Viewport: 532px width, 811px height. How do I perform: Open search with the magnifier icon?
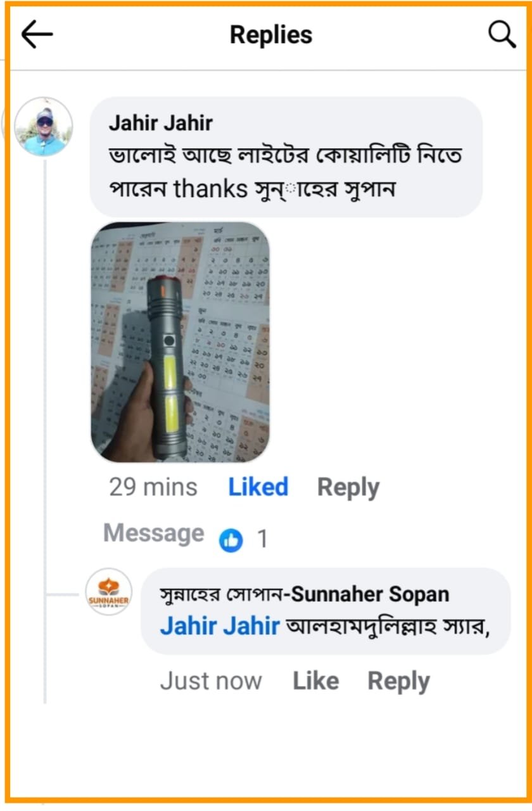click(502, 35)
